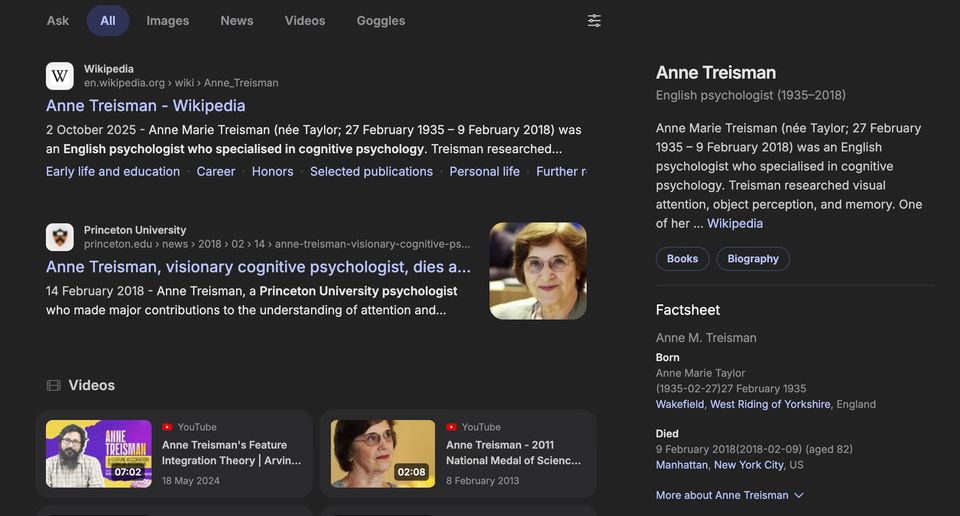Click the 8 February 2013 video date
This screenshot has height=516, width=960.
click(x=482, y=480)
